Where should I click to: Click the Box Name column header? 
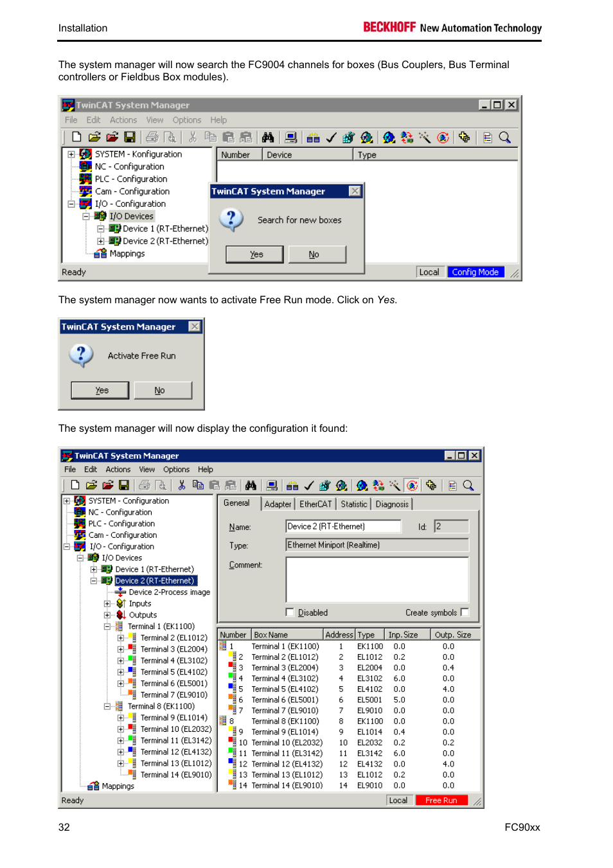pyautogui.click(x=287, y=635)
